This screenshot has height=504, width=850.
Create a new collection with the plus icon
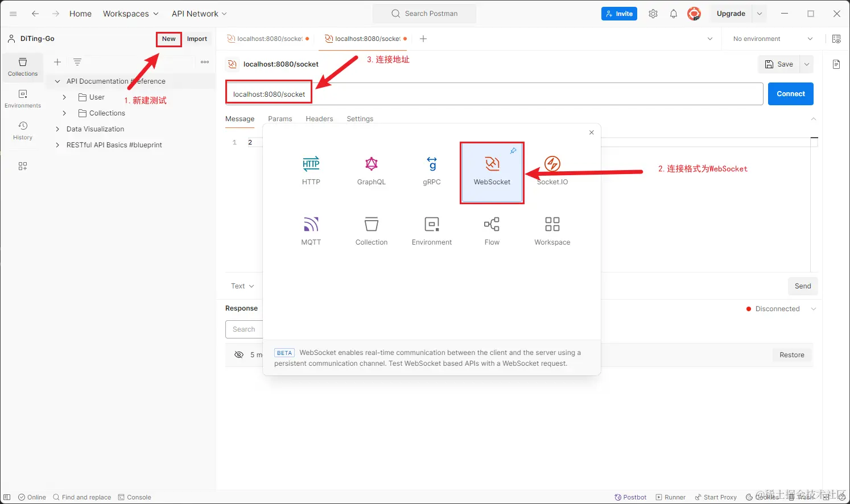[x=57, y=62]
